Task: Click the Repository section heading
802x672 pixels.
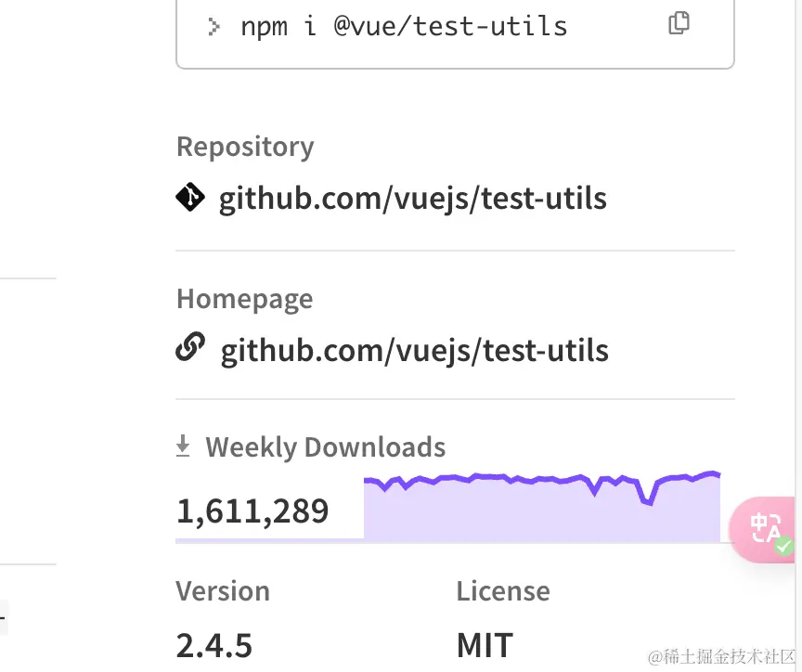Action: tap(245, 147)
